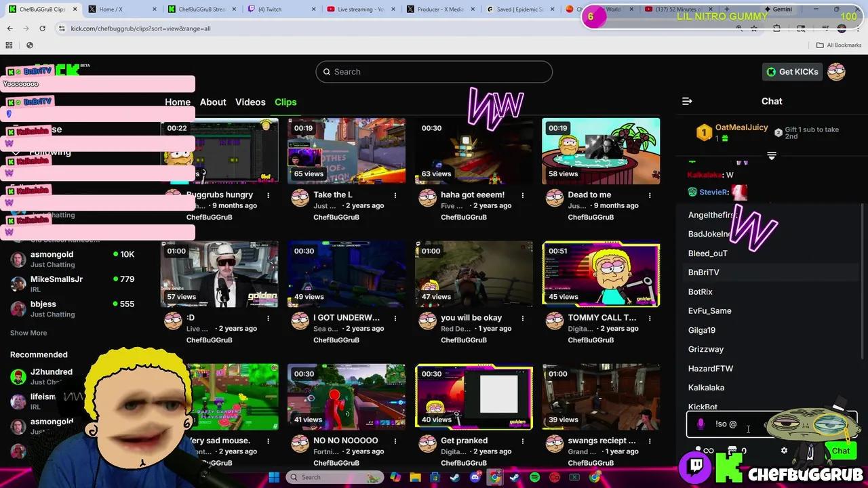Switch to the Videos tab on the channel page
The height and width of the screenshot is (488, 868).
(x=250, y=102)
